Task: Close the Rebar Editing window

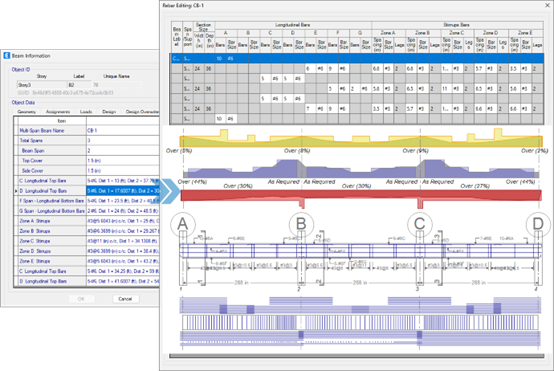Action: pos(547,5)
